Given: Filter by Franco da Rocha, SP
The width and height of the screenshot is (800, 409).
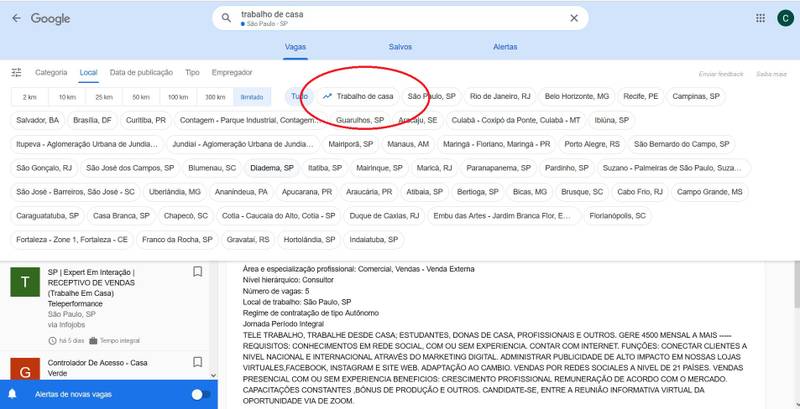Looking at the screenshot, I should point(178,240).
